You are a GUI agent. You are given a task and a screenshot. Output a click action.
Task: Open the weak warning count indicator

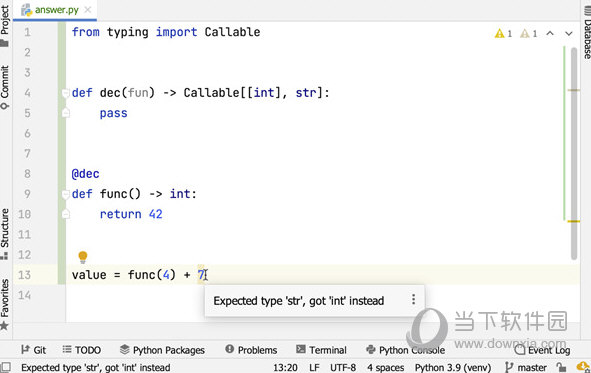[529, 34]
